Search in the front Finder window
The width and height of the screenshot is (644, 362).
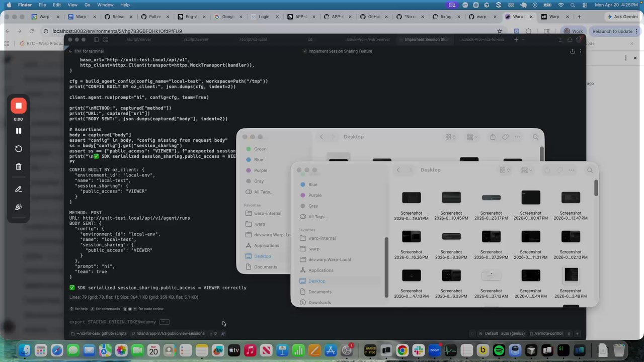click(x=590, y=170)
